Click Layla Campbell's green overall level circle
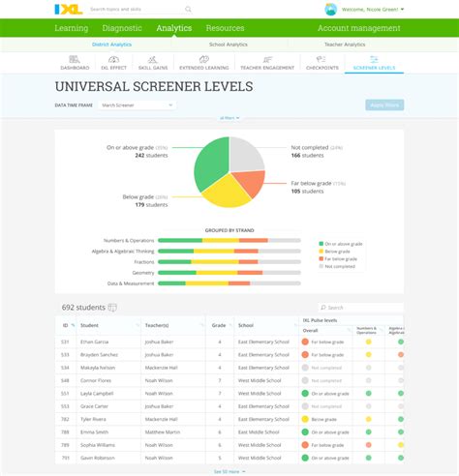This screenshot has height=476, width=459. [x=305, y=394]
